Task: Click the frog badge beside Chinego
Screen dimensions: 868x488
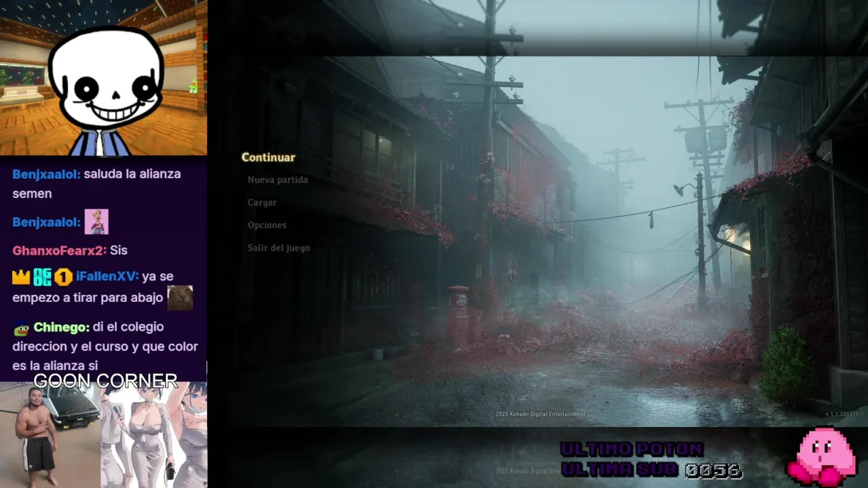Action: [21, 328]
